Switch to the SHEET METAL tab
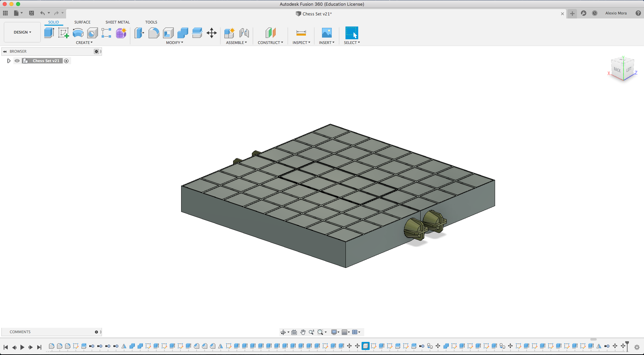Viewport: 644px width, 355px height. tap(118, 22)
